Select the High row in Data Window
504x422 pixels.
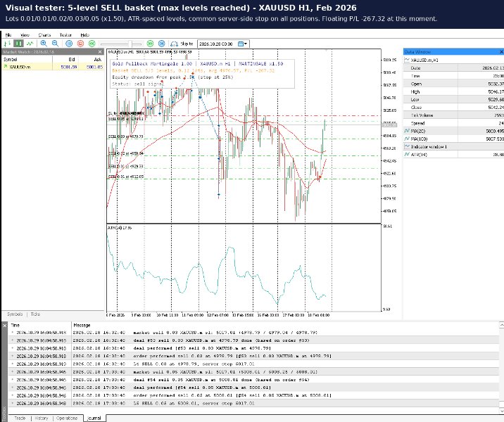pyautogui.click(x=453, y=91)
